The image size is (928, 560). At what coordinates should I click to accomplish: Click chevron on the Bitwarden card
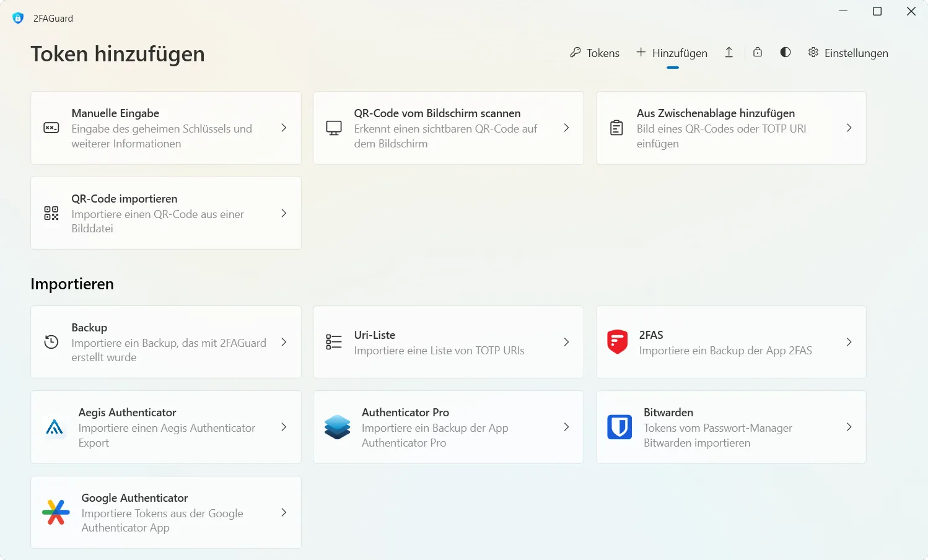(849, 427)
